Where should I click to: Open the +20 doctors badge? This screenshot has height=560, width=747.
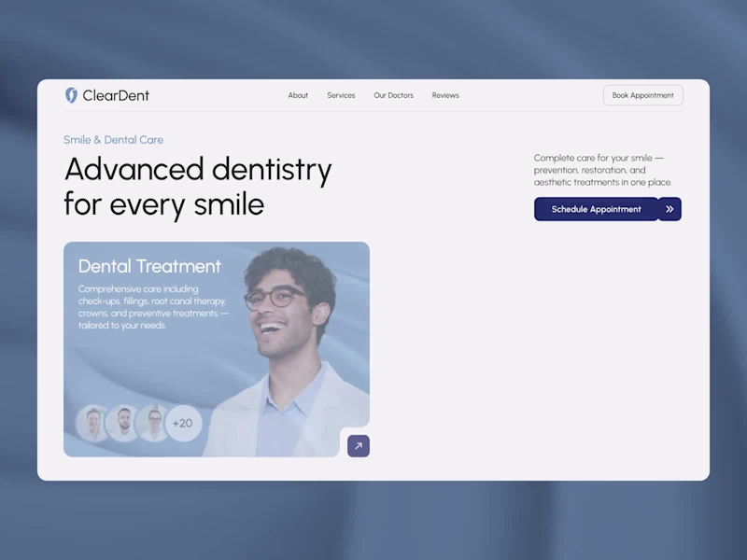183,423
